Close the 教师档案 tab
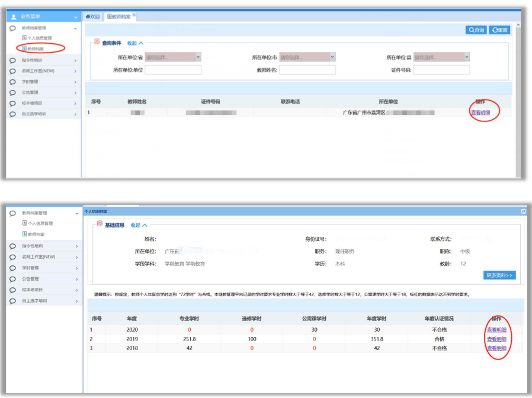This screenshot has width=532, height=398. 134,15
